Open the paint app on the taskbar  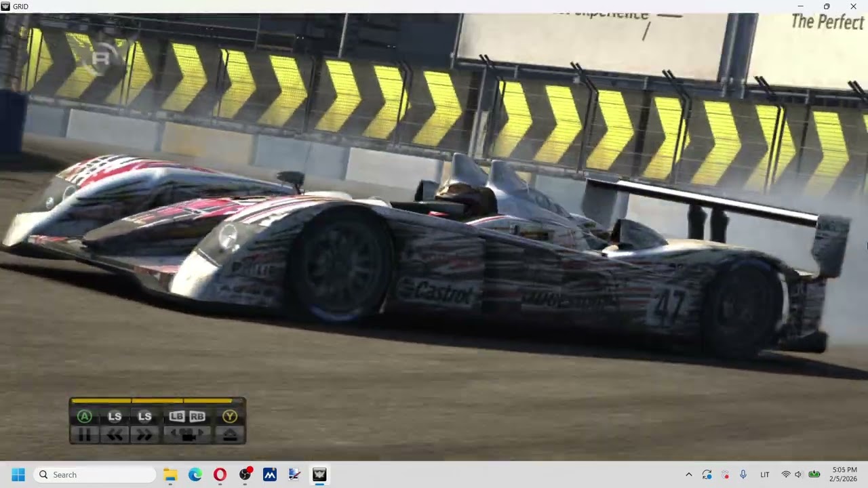pos(294,474)
